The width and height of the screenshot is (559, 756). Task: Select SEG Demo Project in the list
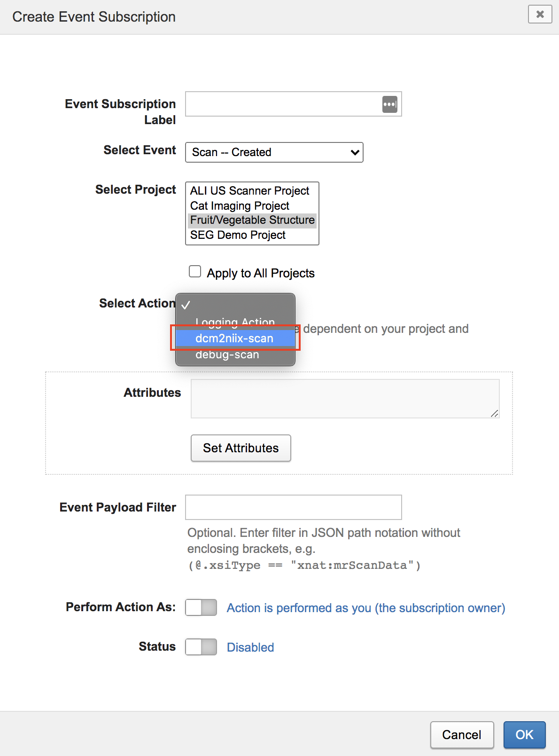click(237, 235)
